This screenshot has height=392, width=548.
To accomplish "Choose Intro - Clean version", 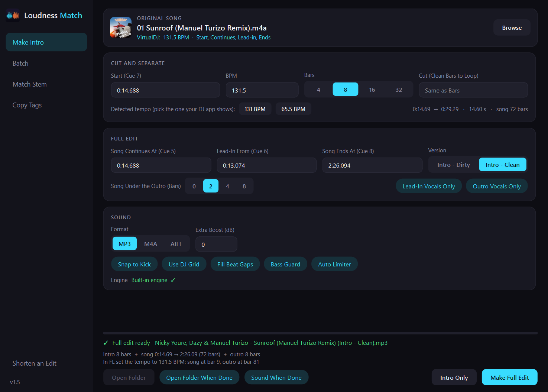I will tap(502, 165).
